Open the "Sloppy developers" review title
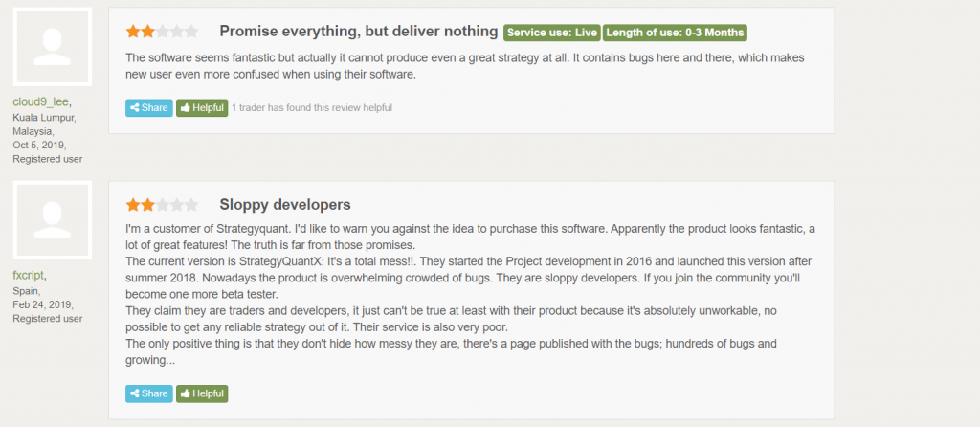Viewport: 980px width, 427px height. coord(285,205)
